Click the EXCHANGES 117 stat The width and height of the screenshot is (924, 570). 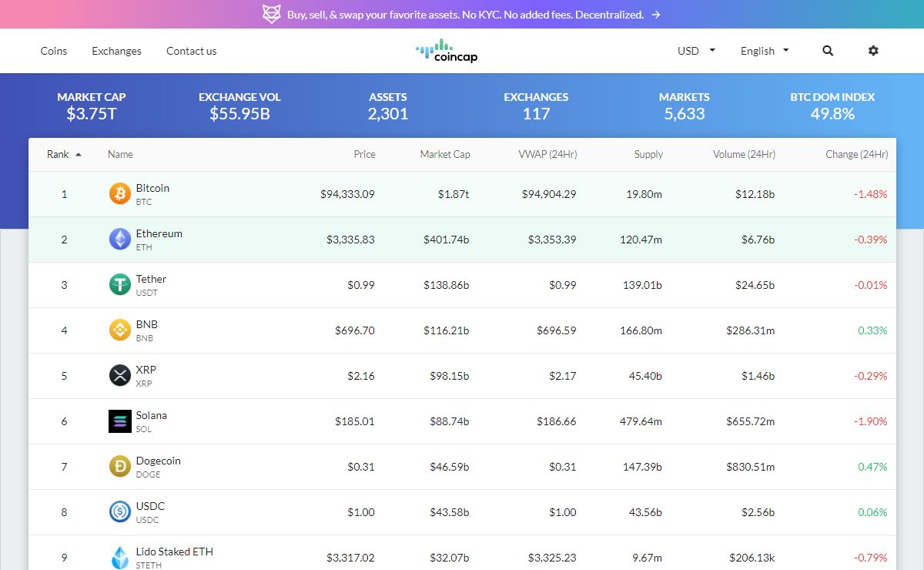click(536, 106)
